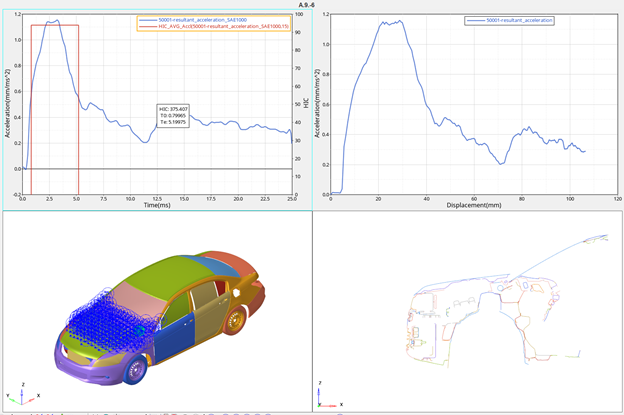Click the HIC secondary axis label
This screenshot has height=415, width=624.
point(306,103)
